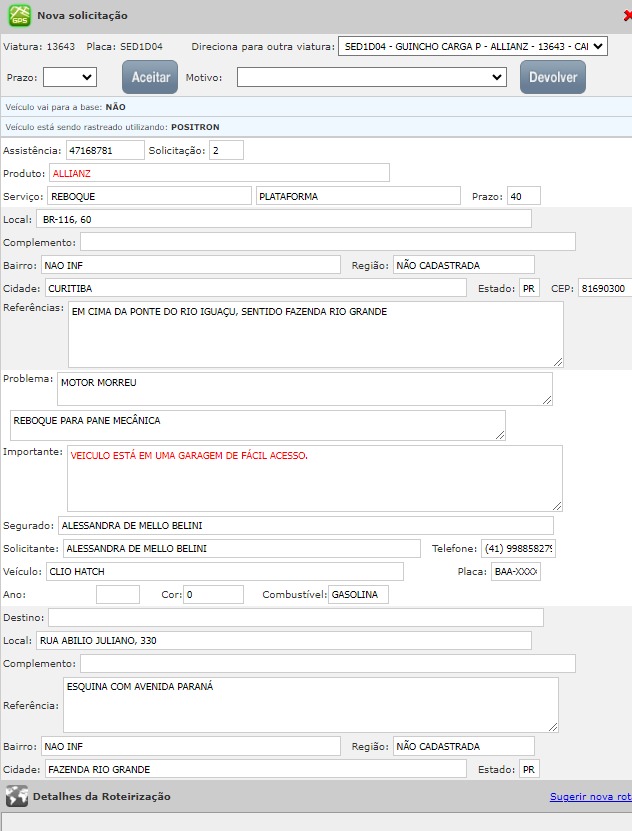Click the Veículo field with CLIO HATCH

point(225,571)
